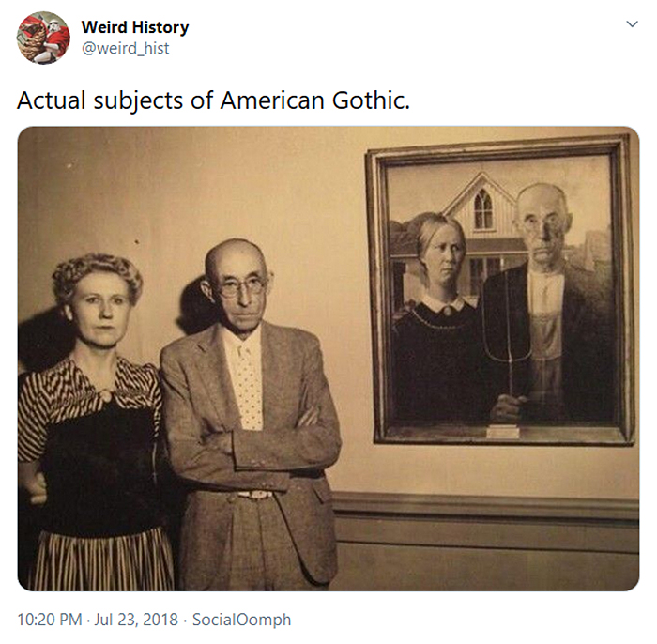Open the Weird History profile avatar

tap(43, 38)
